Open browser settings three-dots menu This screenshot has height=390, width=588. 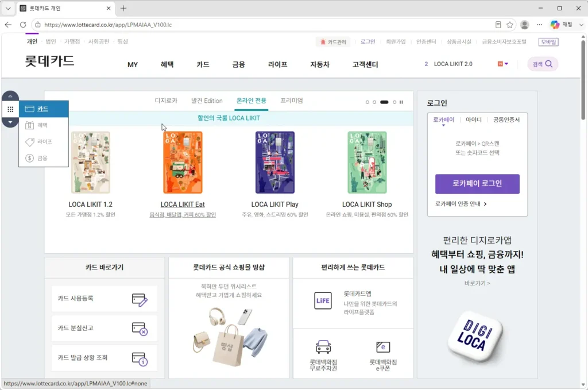pyautogui.click(x=539, y=25)
